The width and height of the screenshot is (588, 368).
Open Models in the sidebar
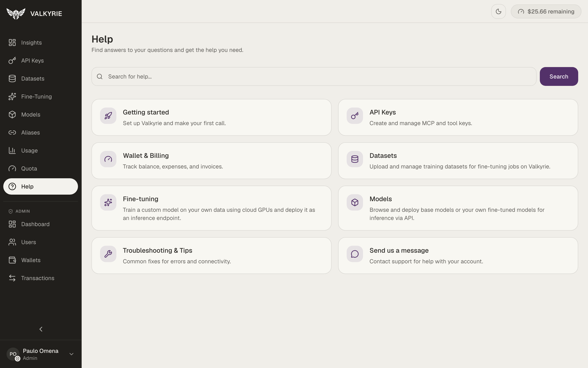pos(41,115)
